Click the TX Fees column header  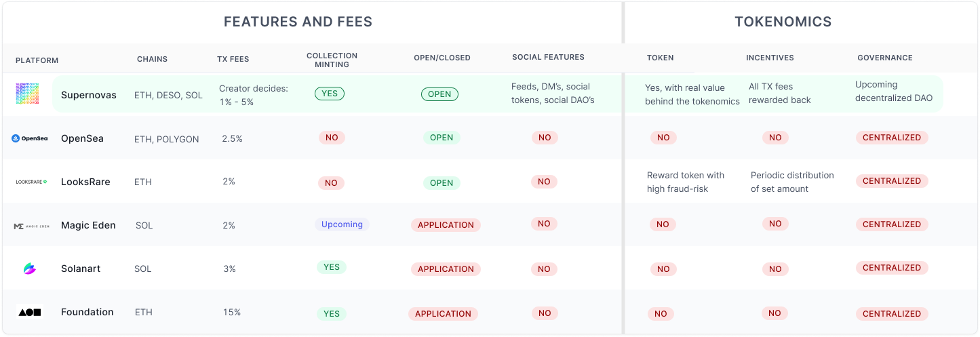click(233, 59)
